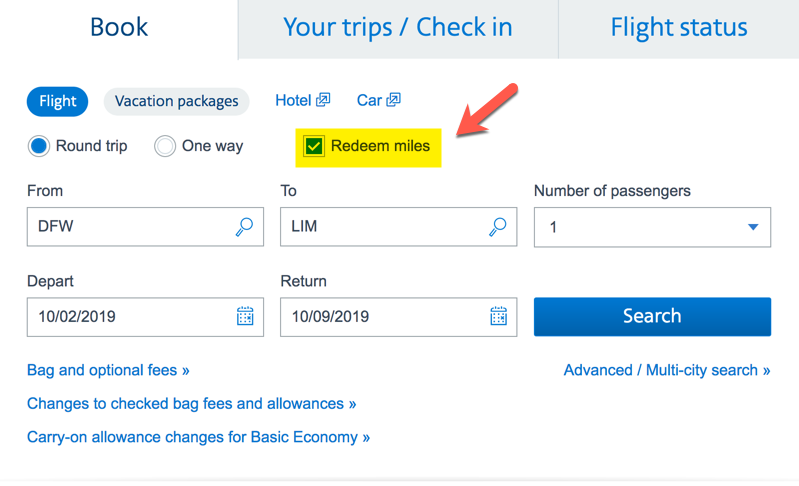Select the One way radio button
Viewport: 799px width, 486px height.
point(165,146)
